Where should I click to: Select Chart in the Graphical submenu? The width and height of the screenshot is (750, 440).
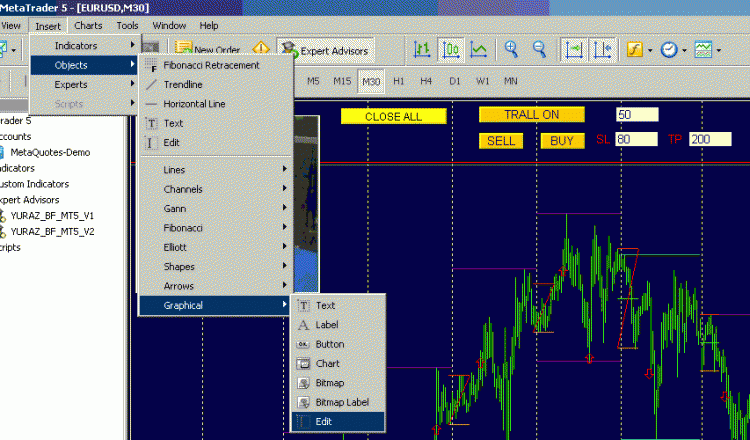click(338, 363)
